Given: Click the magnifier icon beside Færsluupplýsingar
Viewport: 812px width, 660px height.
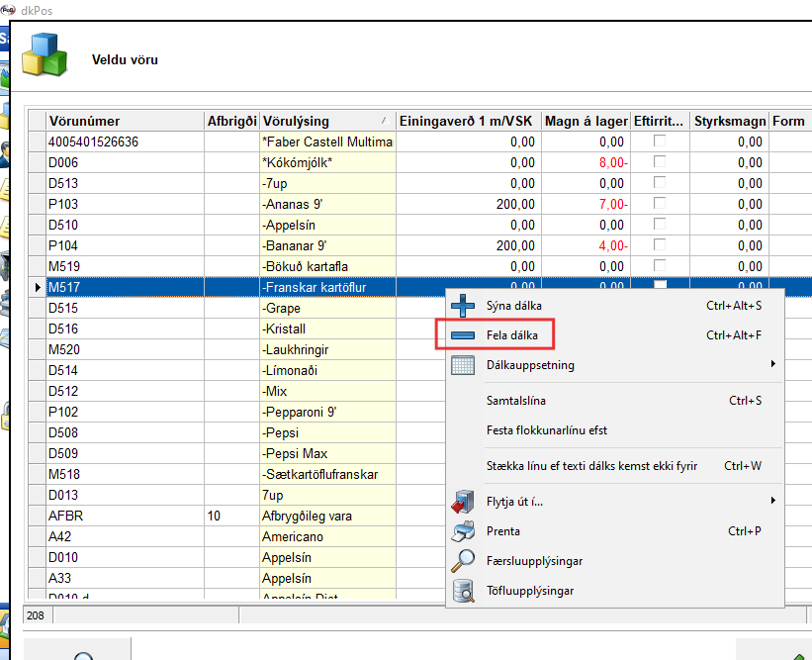Looking at the screenshot, I should tap(463, 561).
